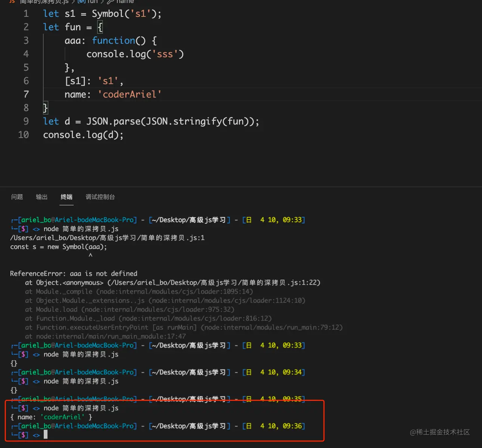
Task: Select the 终端 panel tab
Action: click(x=67, y=197)
